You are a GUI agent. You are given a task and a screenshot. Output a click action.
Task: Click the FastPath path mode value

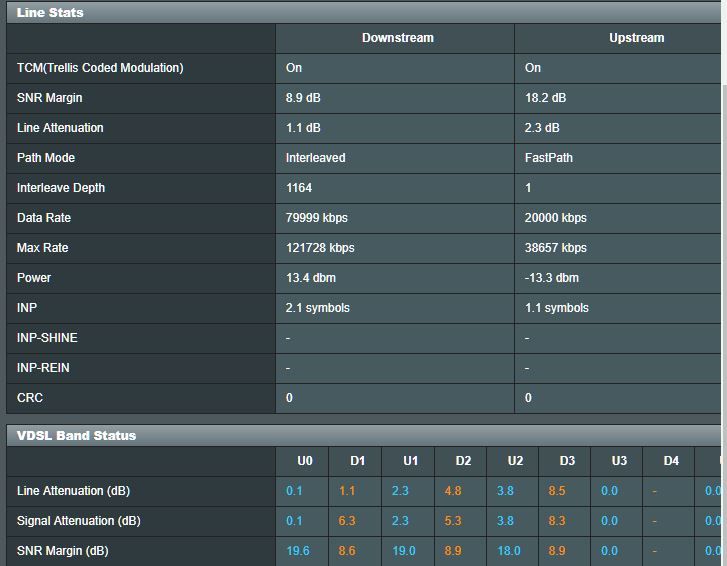tap(548, 158)
